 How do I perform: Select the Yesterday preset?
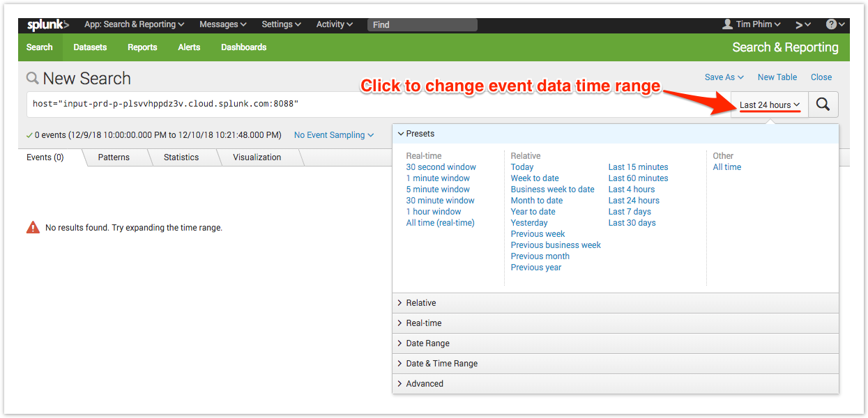point(529,223)
